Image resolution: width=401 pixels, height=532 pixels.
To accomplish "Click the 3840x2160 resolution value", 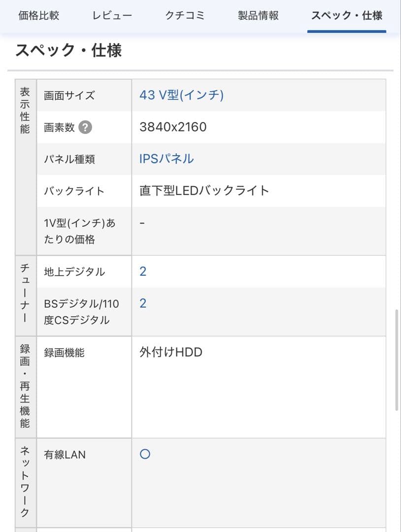I will pyautogui.click(x=173, y=127).
